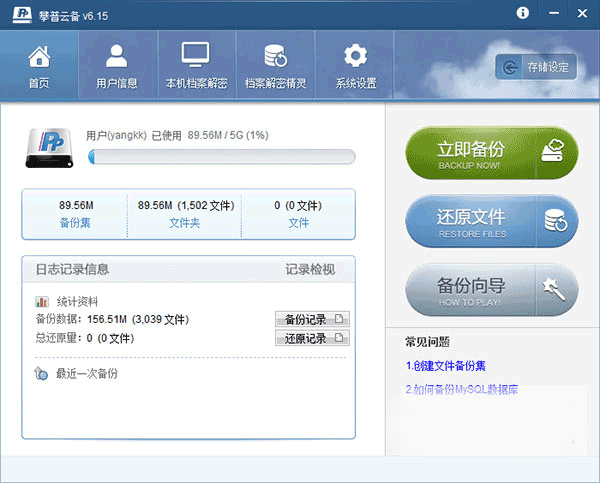Image resolution: width=600 pixels, height=483 pixels.
Task: Click 记录检视 in log header
Action: pyautogui.click(x=310, y=269)
